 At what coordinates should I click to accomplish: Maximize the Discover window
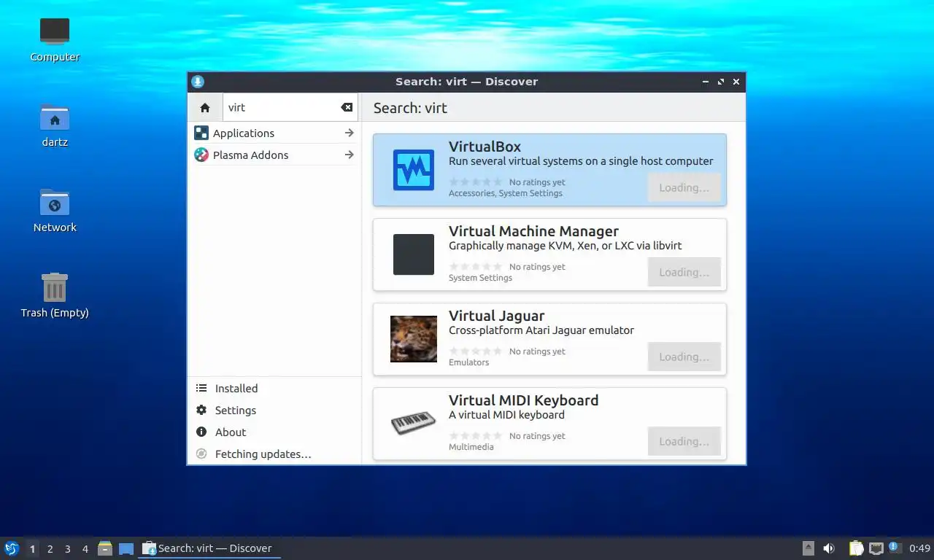click(721, 82)
